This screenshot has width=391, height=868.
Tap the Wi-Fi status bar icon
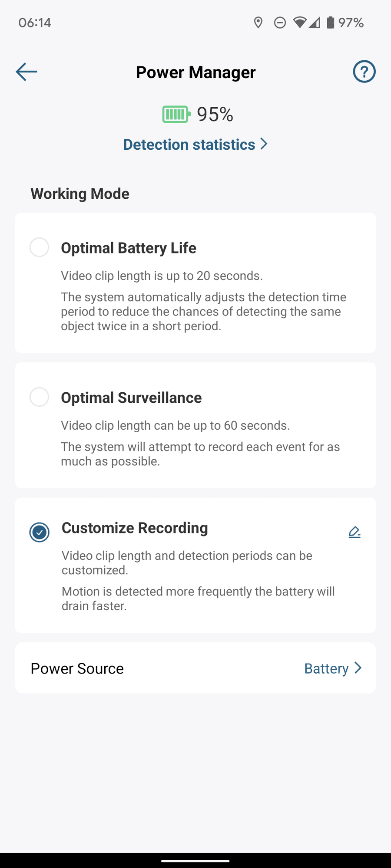coord(299,23)
